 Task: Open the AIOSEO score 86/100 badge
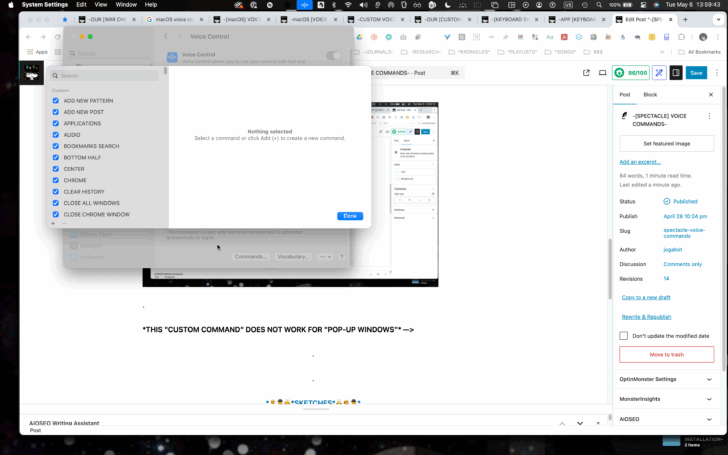click(630, 73)
